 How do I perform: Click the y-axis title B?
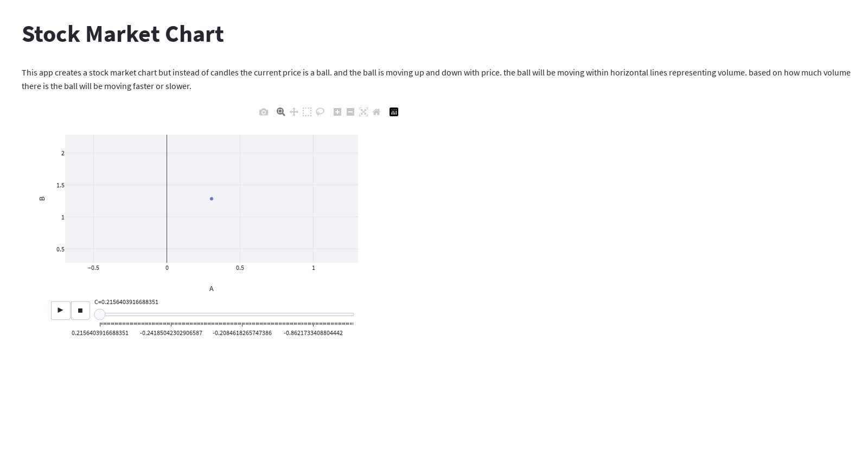pos(42,199)
